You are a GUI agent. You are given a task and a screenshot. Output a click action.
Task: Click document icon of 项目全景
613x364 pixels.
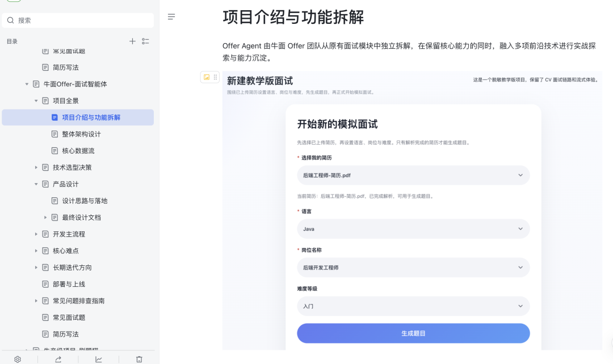45,101
